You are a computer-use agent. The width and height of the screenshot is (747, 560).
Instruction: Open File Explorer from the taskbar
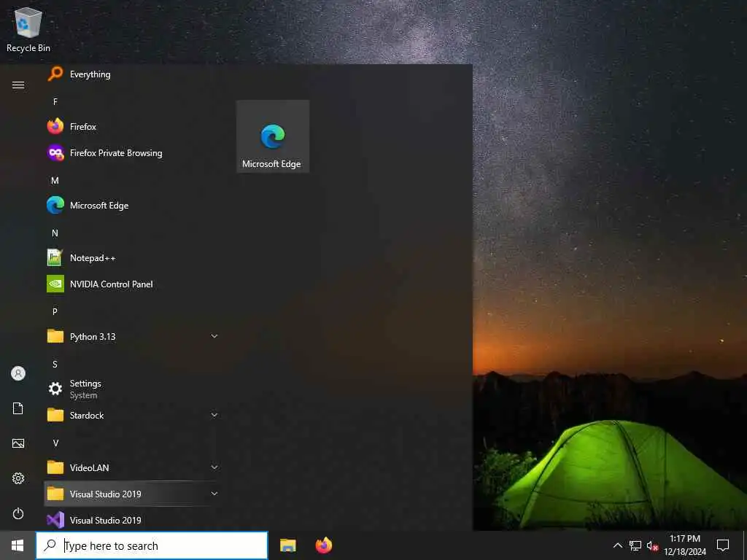[287, 545]
